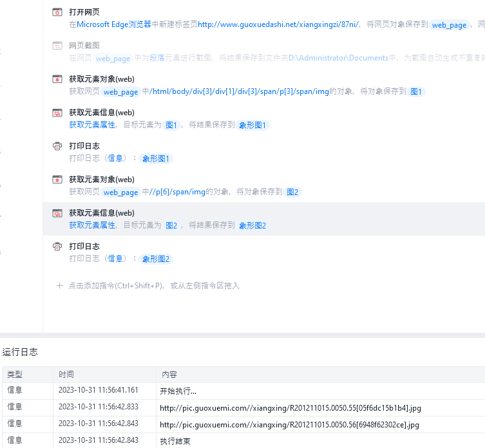The height and width of the screenshot is (448, 485).
Task: Click the 象形图2 result variable in highlighted step
Action: pos(252,226)
